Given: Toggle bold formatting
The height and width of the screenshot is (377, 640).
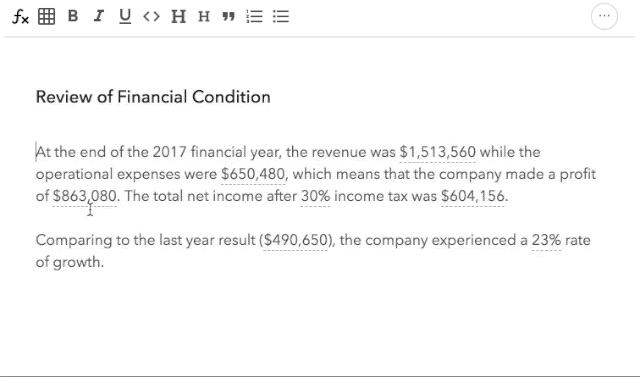Looking at the screenshot, I should click(73, 16).
